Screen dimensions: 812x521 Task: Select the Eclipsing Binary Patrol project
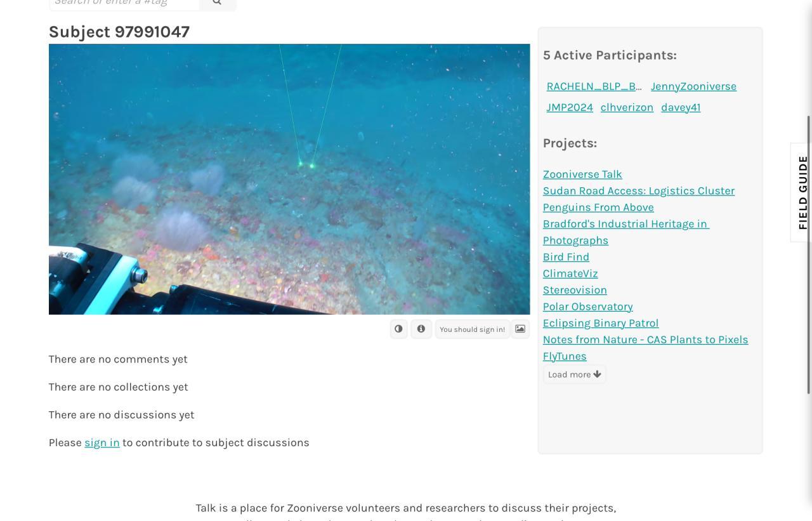coord(601,323)
